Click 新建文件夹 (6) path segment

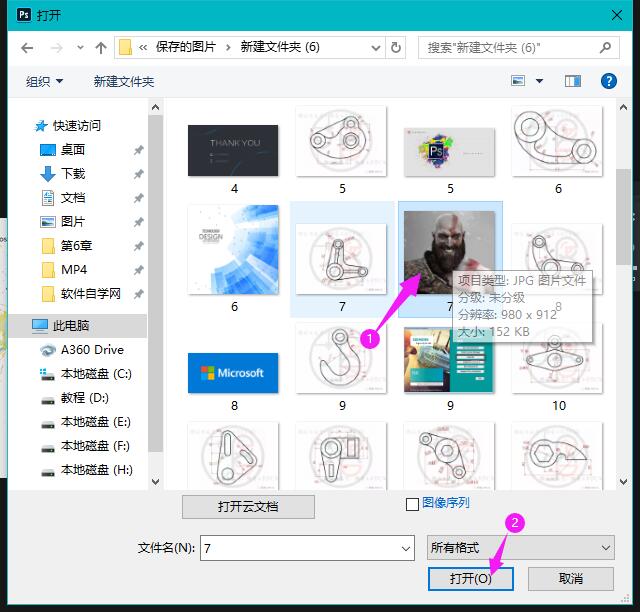(280, 47)
